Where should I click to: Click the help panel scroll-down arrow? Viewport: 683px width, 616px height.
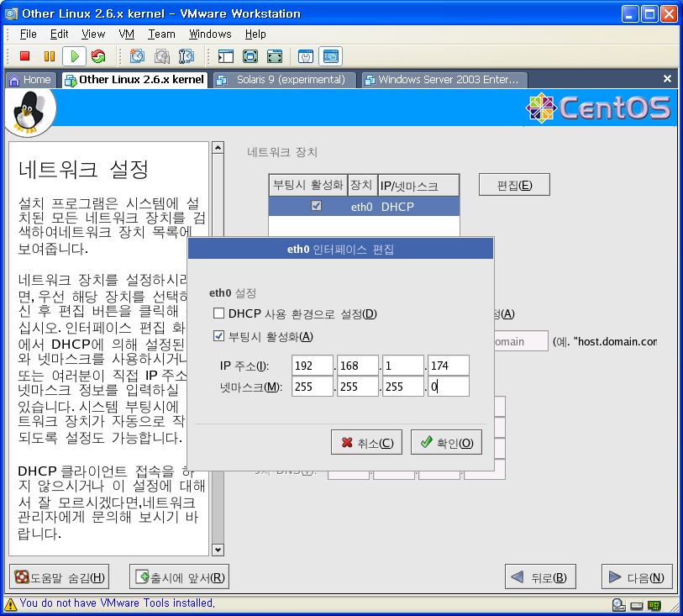point(218,550)
